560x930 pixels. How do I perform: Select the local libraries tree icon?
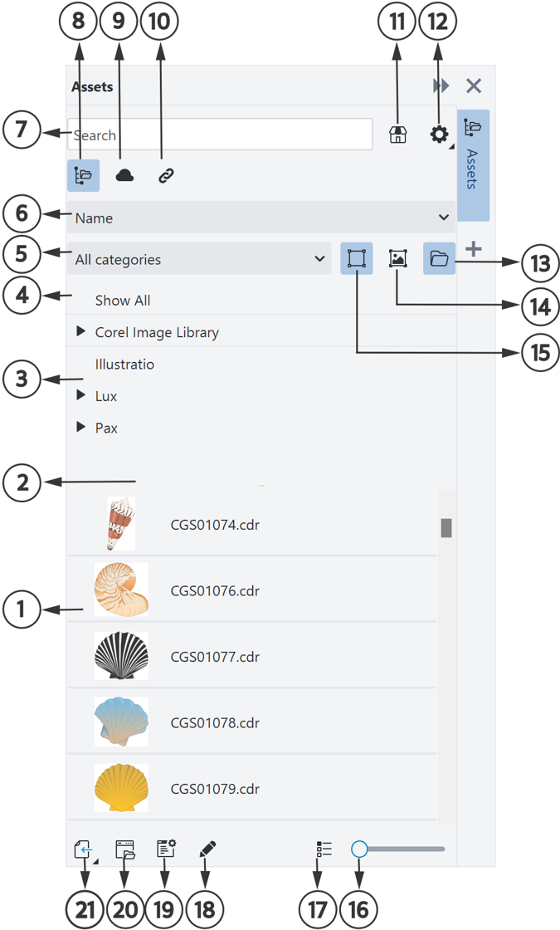pyautogui.click(x=83, y=175)
